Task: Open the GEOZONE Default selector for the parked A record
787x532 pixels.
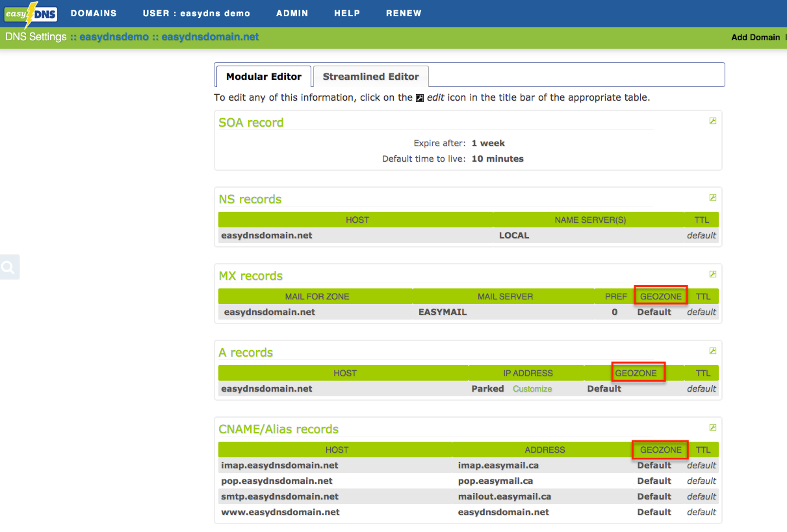Action: (x=604, y=388)
